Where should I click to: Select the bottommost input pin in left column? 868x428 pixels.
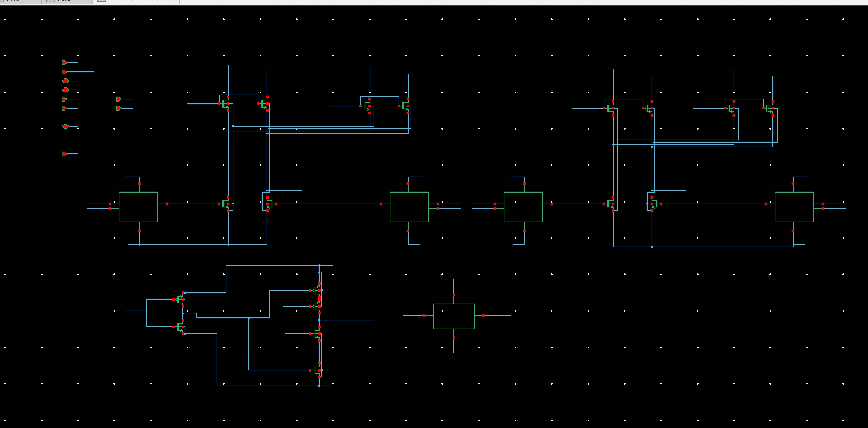[64, 154]
